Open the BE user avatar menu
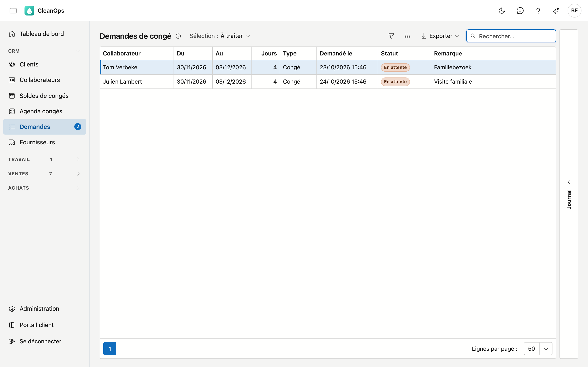Image resolution: width=588 pixels, height=367 pixels. coord(574,11)
